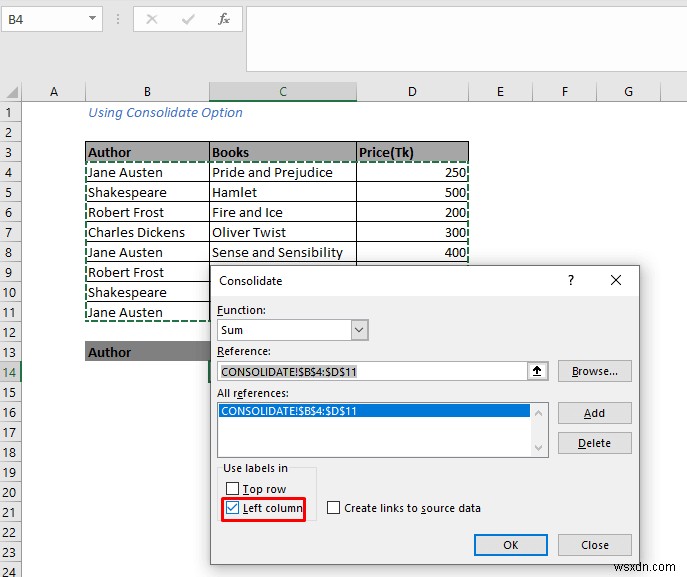Click the Jane Austen cell in row 11
Screen dimensions: 687x577
coord(147,312)
